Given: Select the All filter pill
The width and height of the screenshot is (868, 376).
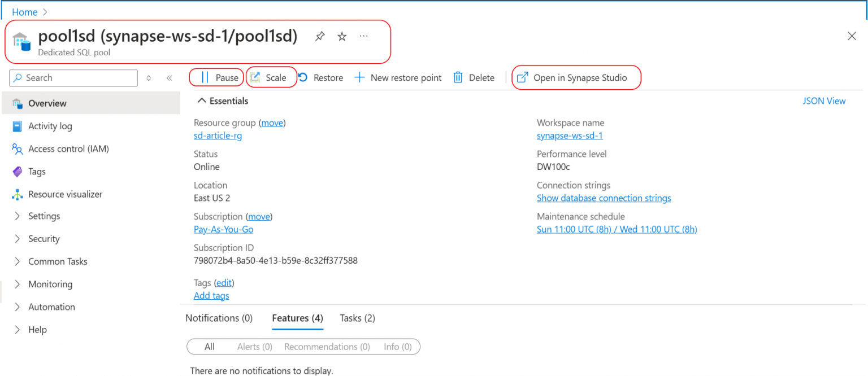Looking at the screenshot, I should click(210, 347).
